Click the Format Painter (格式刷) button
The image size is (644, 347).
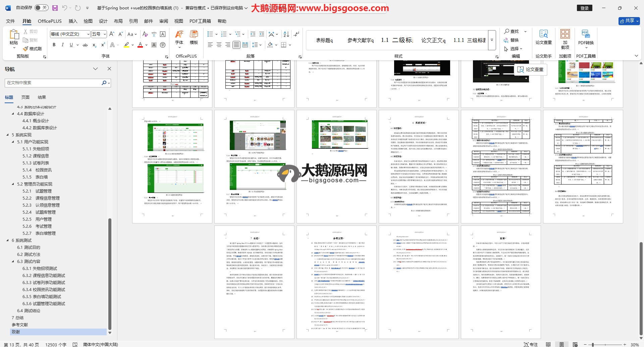point(33,49)
